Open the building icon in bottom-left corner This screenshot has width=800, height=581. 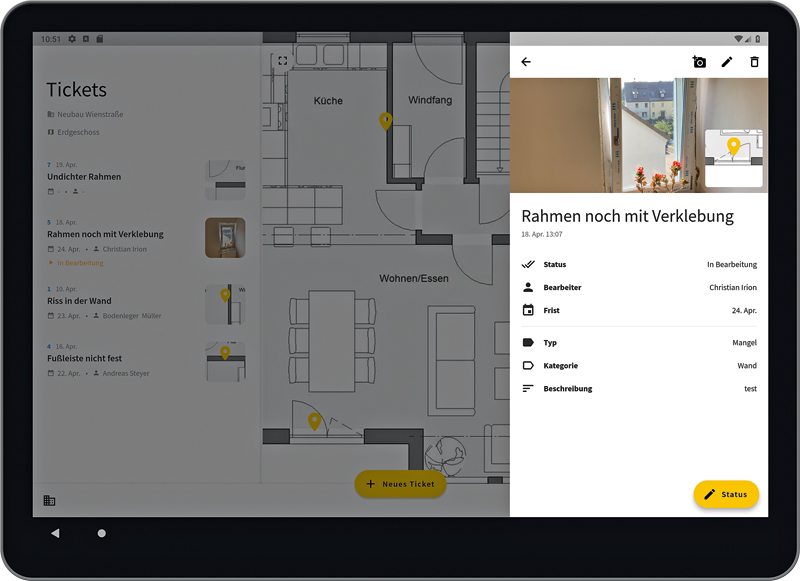(x=49, y=501)
